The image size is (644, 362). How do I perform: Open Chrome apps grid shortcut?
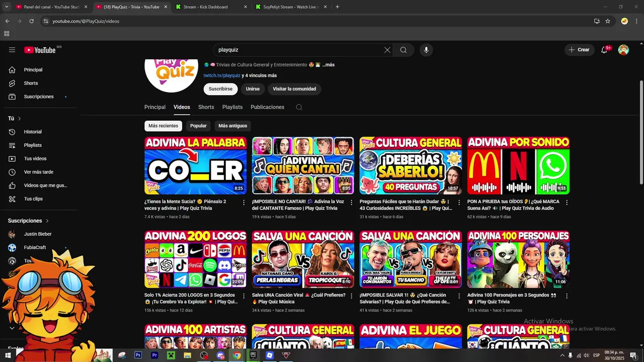[x=7, y=34]
